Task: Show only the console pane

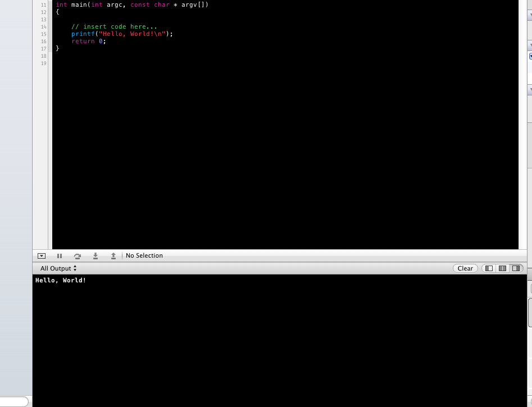Action: 516,268
